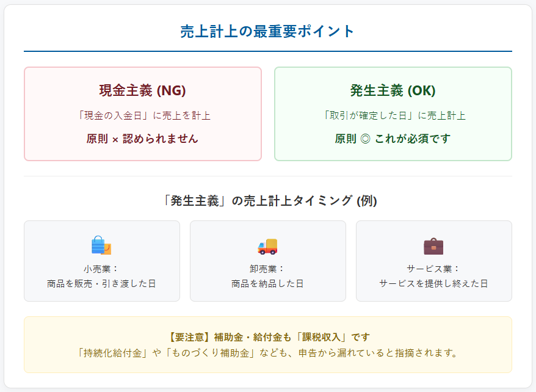Click the blue divider line under the title
Viewport: 536px width, 392px height.
(267, 51)
